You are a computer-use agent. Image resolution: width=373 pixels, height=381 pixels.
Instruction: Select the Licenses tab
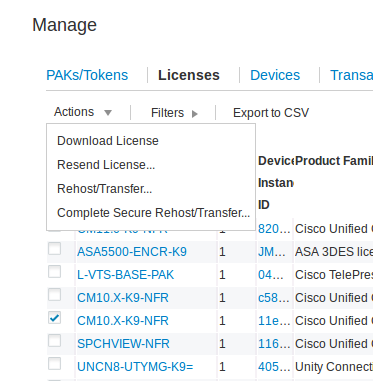pos(189,75)
